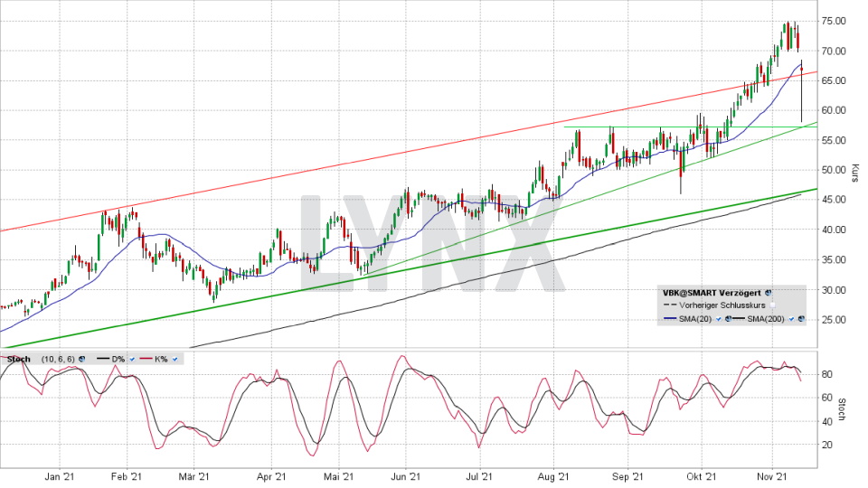Screen dimensions: 868x488
Task: Click the black D% line sample
Action: coord(103,359)
